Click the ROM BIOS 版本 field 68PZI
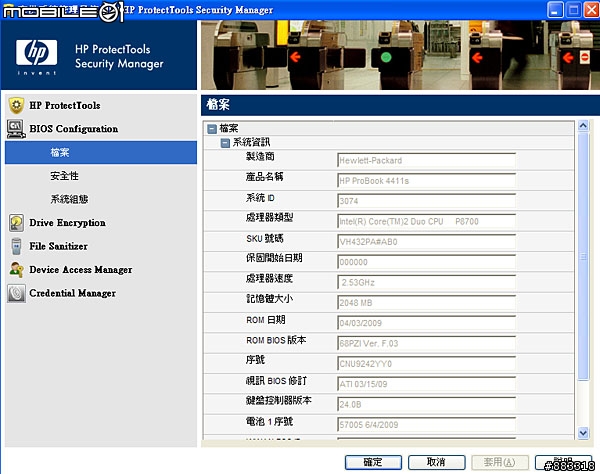This screenshot has height=474, width=600. click(426, 344)
